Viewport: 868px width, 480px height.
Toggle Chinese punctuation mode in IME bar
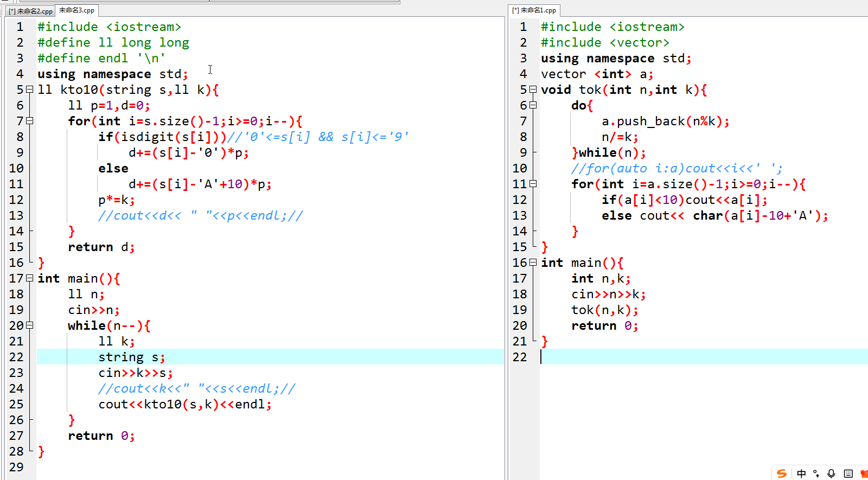pyautogui.click(x=816, y=473)
